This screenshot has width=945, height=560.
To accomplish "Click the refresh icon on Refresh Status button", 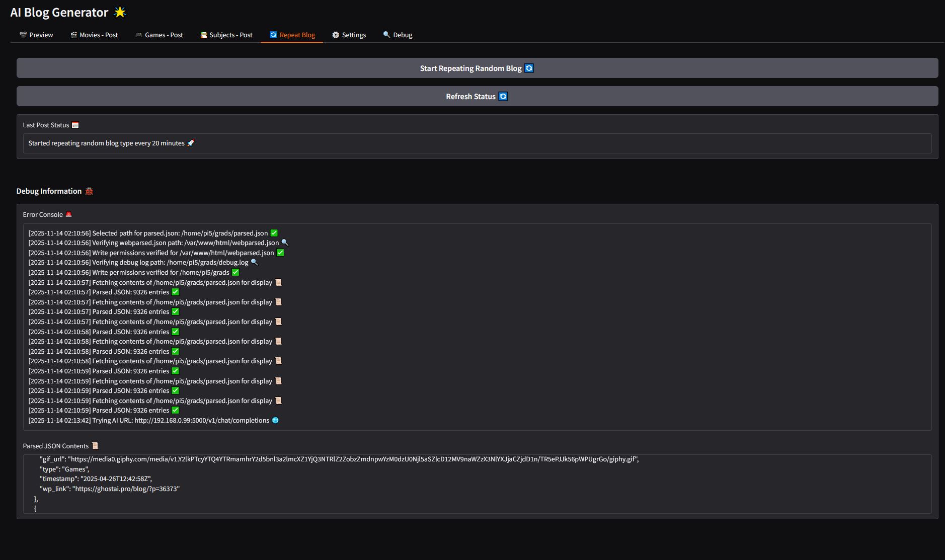I will coord(503,97).
